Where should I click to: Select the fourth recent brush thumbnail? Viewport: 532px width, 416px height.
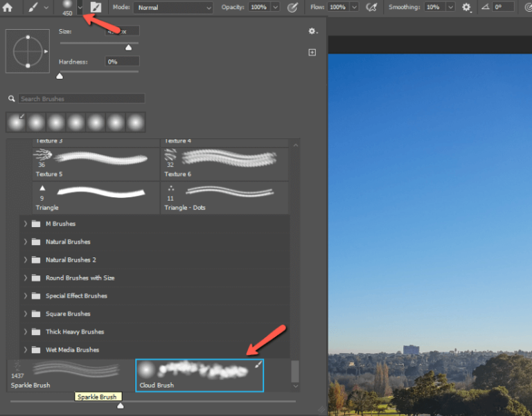[76, 123]
